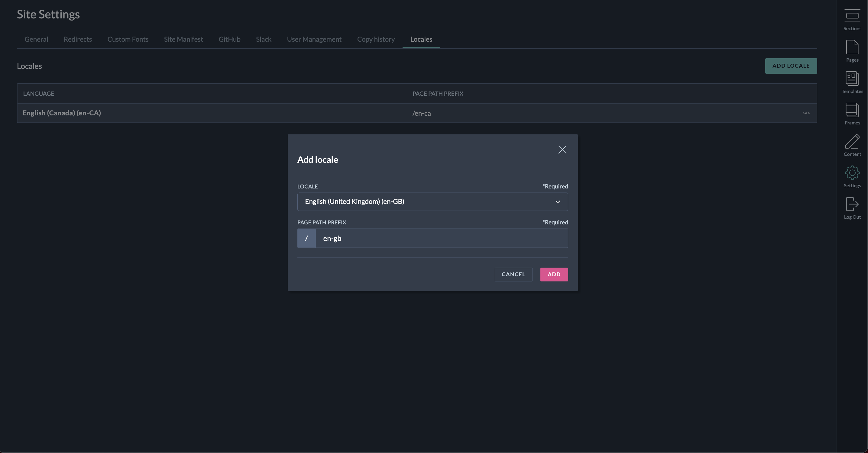868x453 pixels.
Task: Open the Redirects tab
Action: coord(77,39)
